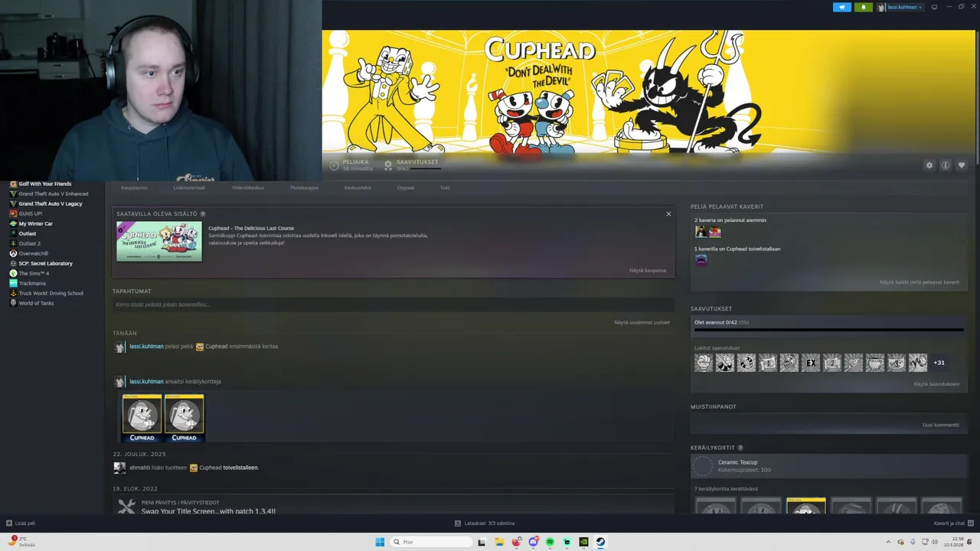Close the available content DLC panel

[668, 214]
